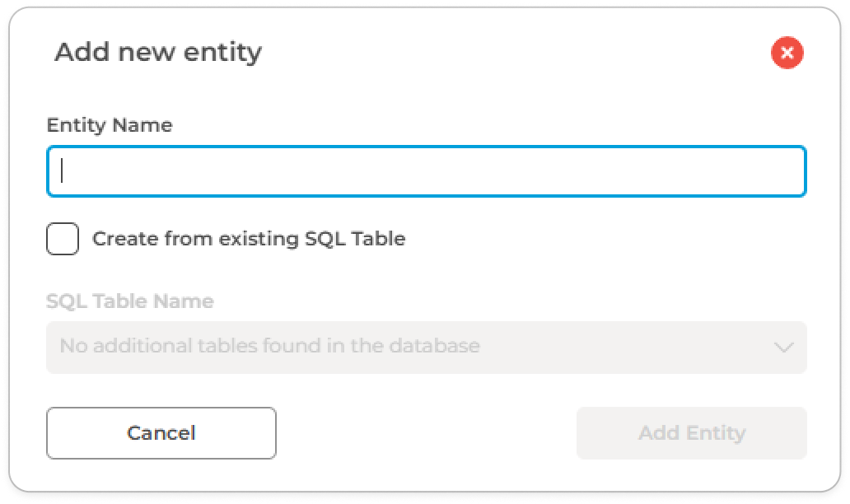
Task: Abort entity creation via Cancel
Action: coord(161,433)
